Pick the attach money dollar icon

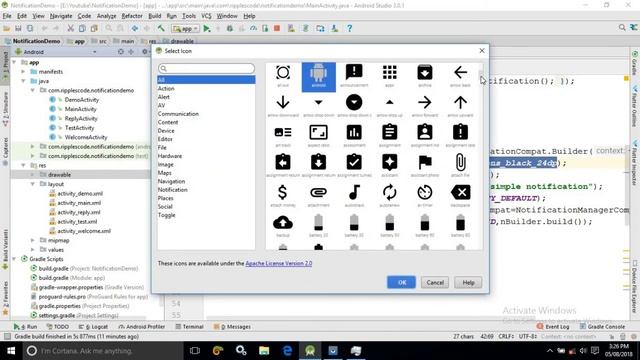pyautogui.click(x=283, y=192)
